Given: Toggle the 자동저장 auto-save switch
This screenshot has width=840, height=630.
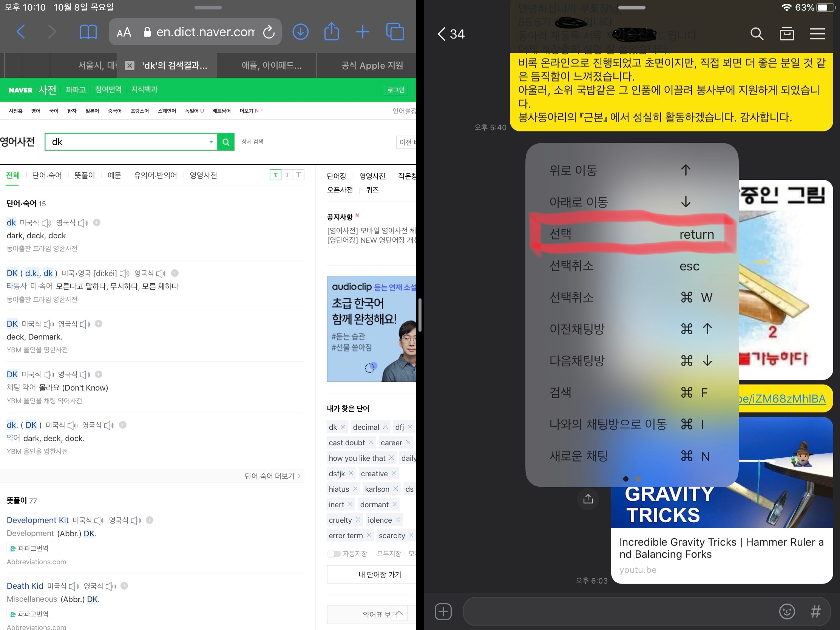Looking at the screenshot, I should [334, 554].
